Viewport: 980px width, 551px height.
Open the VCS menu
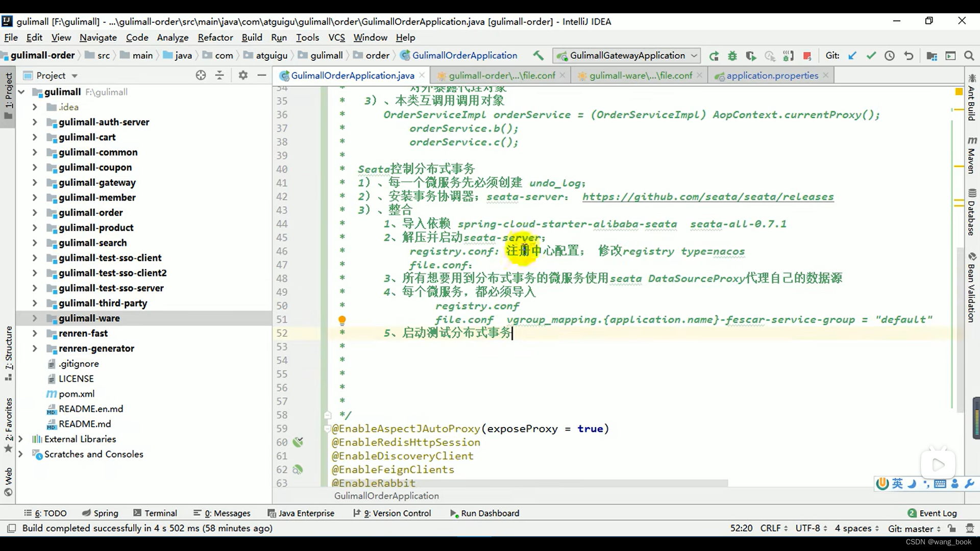click(x=336, y=38)
